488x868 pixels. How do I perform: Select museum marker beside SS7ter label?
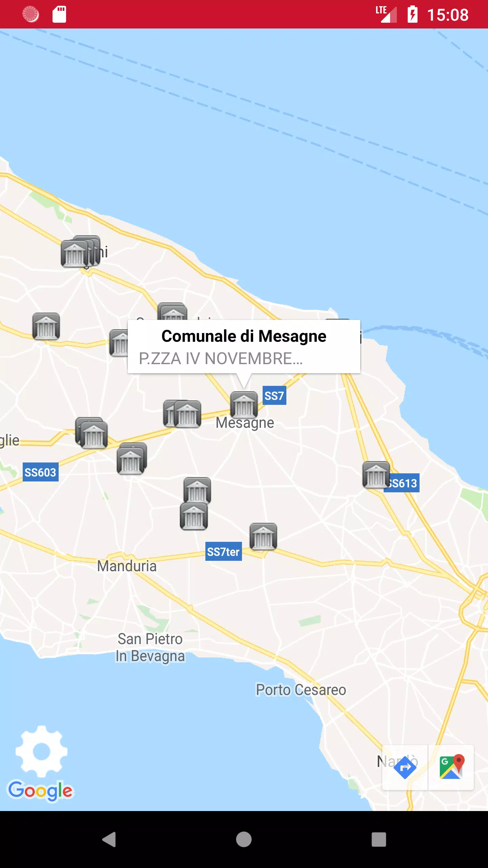point(263,536)
